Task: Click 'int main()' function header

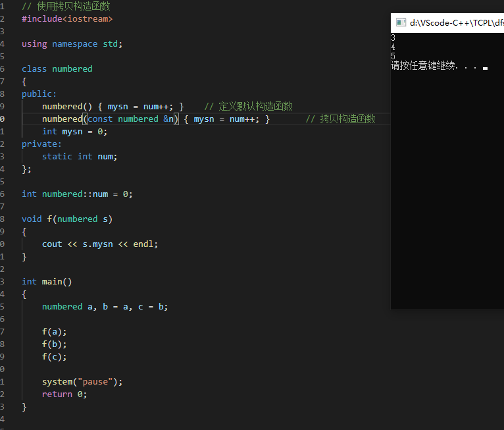Action: [x=47, y=282]
